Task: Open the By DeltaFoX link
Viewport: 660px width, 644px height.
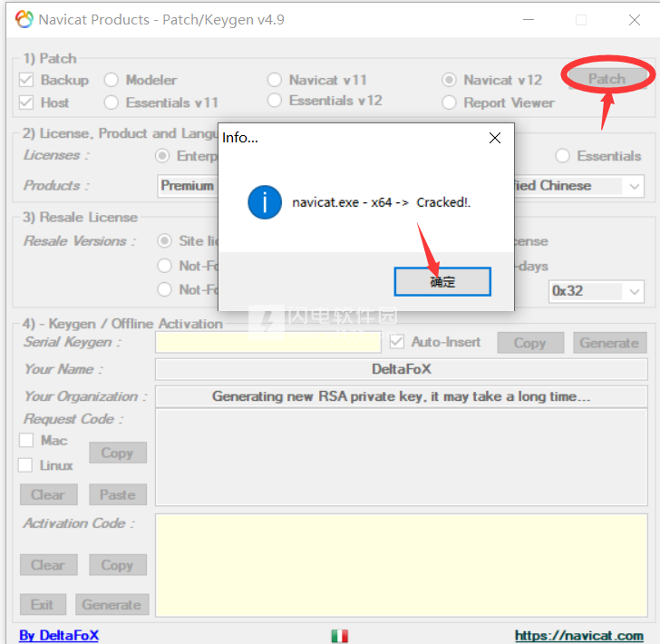Action: [x=59, y=635]
